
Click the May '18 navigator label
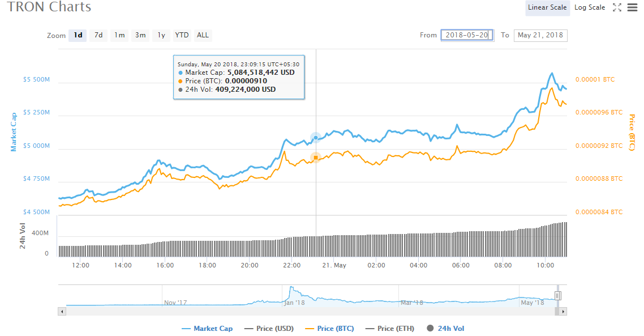click(533, 303)
